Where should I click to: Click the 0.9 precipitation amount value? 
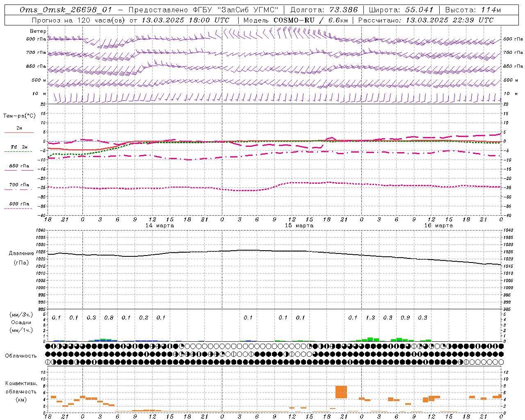coord(405,318)
